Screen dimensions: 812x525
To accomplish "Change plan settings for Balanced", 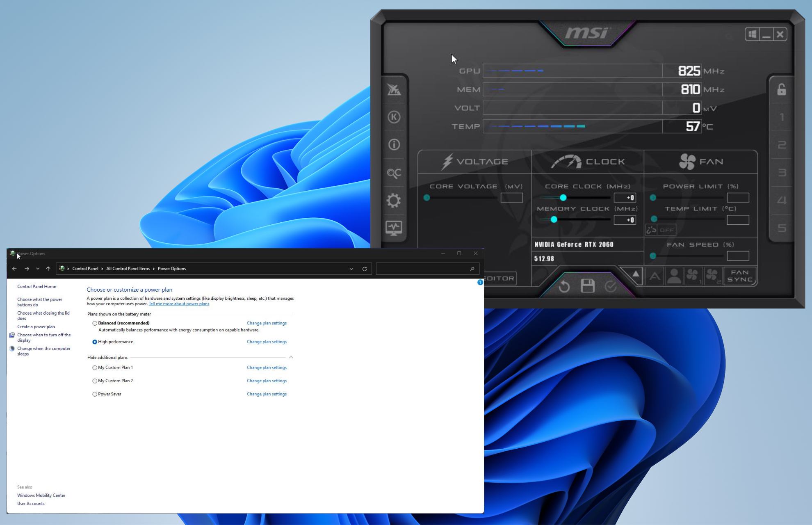I will coord(267,323).
